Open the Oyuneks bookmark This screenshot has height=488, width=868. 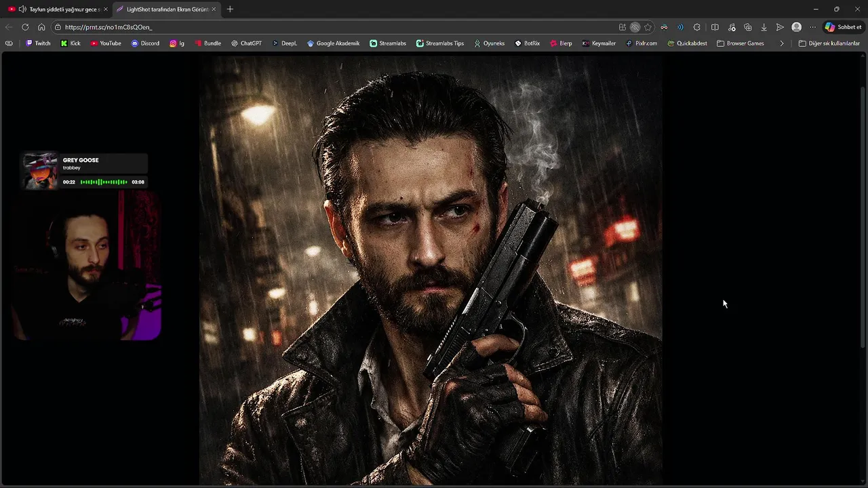click(x=489, y=43)
